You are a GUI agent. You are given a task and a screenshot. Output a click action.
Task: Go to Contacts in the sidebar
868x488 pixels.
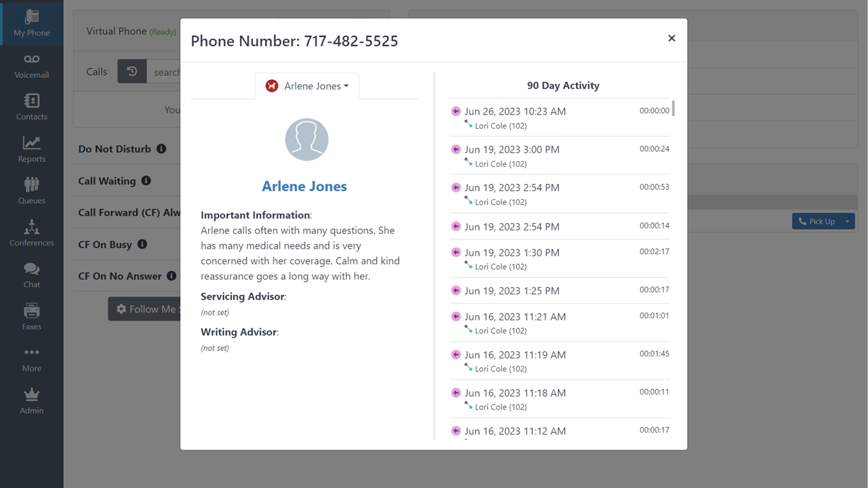point(31,108)
